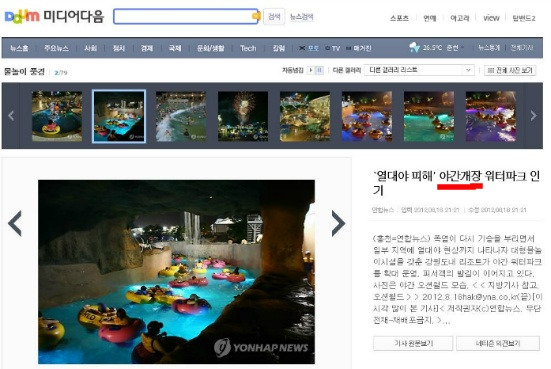Go to the 정치 menu

tap(118, 48)
